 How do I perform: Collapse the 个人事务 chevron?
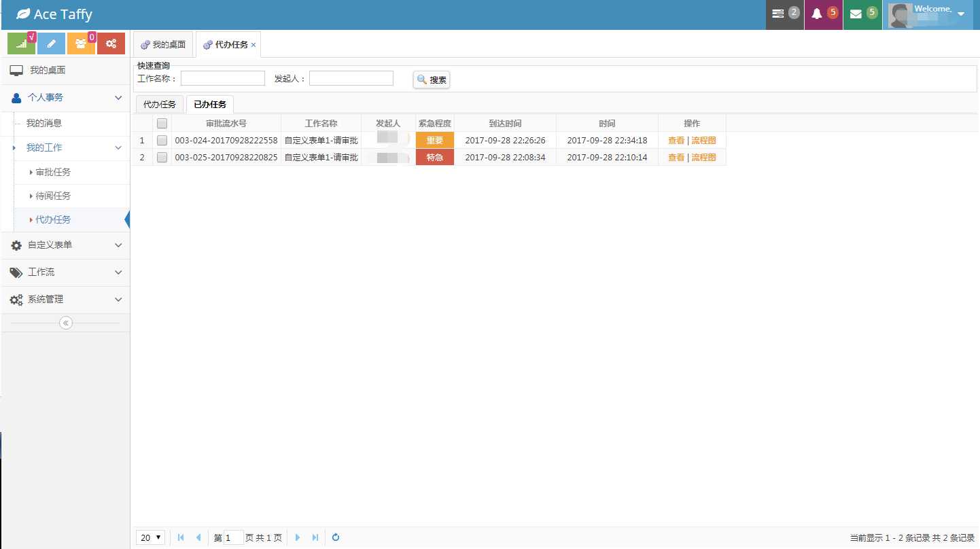118,98
